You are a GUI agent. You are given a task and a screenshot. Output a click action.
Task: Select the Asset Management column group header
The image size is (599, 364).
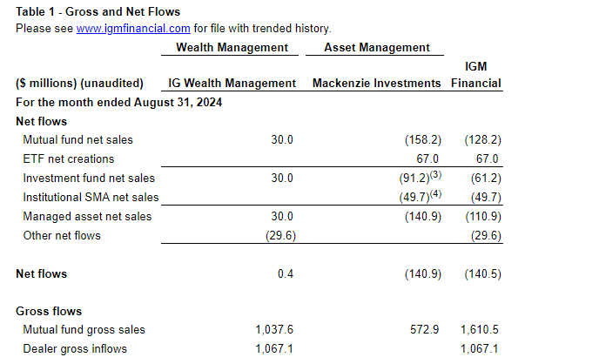[376, 47]
